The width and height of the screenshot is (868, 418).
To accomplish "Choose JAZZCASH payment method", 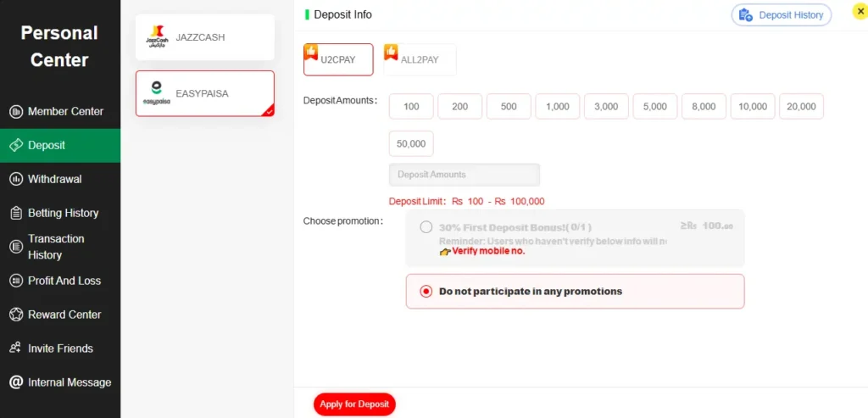I will click(x=205, y=37).
